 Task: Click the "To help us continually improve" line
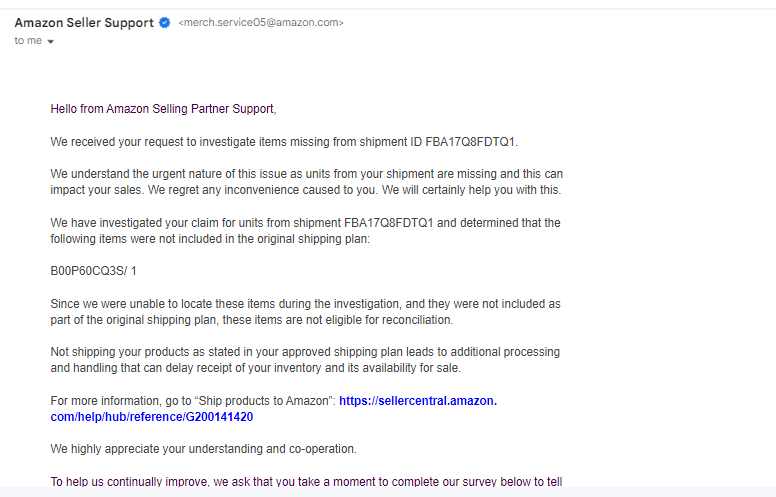tap(306, 481)
